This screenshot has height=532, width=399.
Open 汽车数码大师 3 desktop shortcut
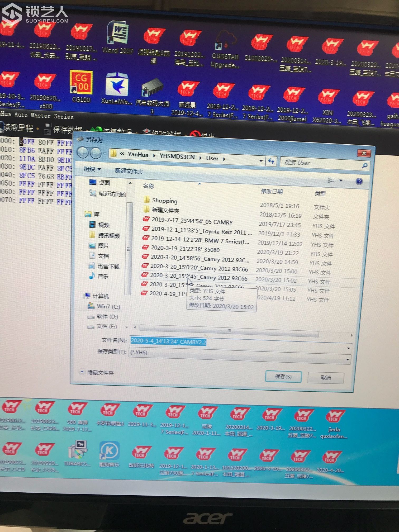152,96
